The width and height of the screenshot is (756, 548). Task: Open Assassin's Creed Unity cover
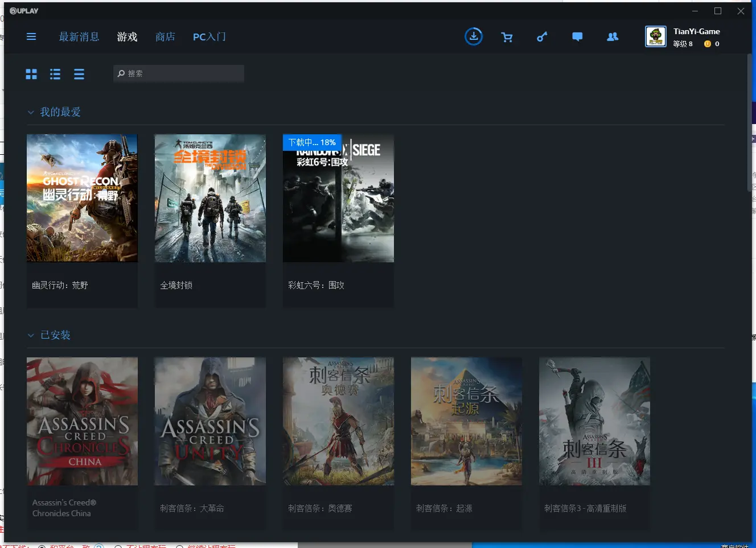tap(210, 421)
